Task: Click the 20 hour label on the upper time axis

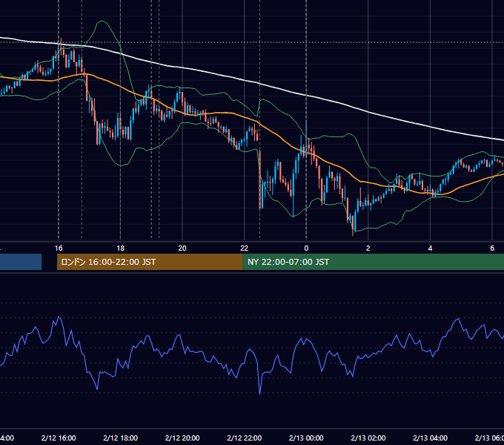Action: coord(182,248)
